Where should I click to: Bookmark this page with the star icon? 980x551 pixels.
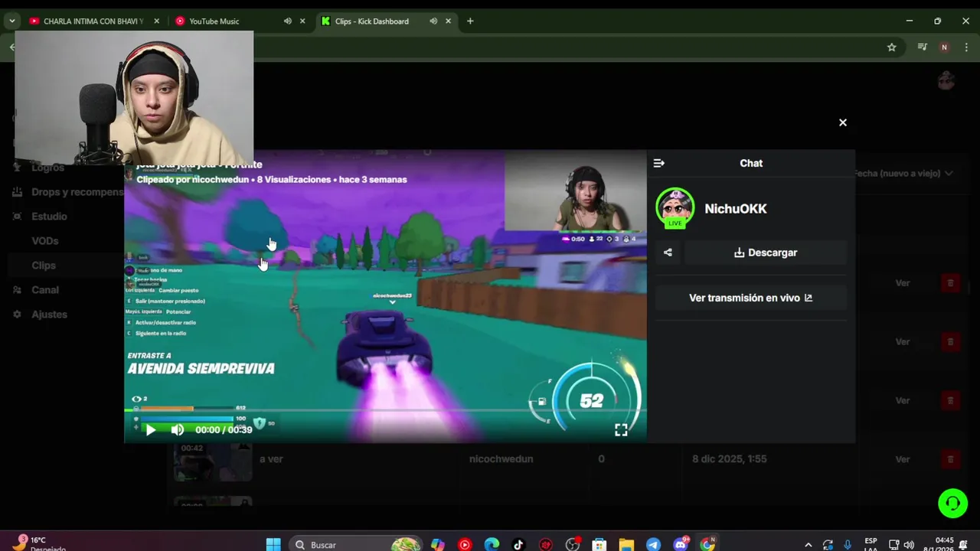[892, 47]
